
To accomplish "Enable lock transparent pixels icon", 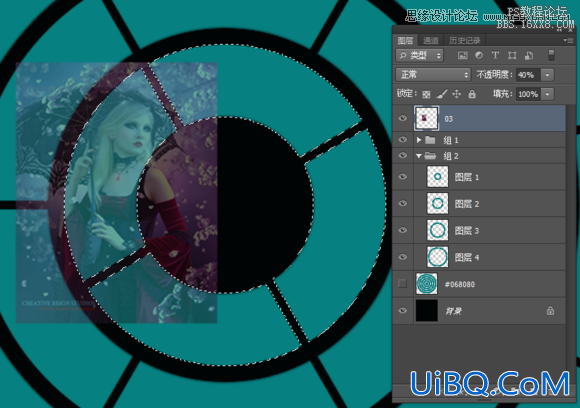I will pos(426,94).
